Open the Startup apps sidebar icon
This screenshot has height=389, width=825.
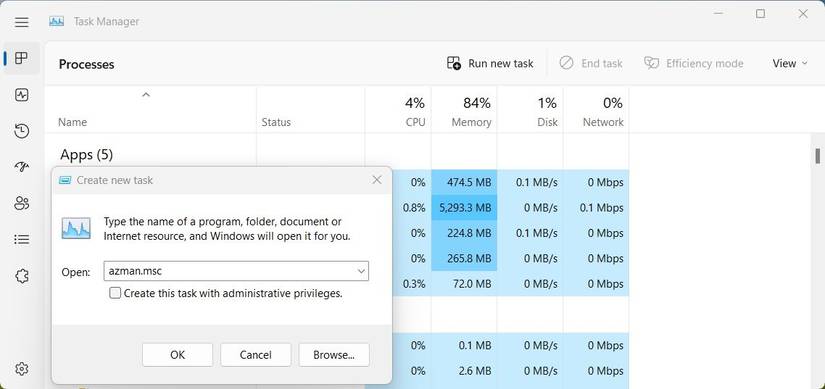(x=22, y=167)
